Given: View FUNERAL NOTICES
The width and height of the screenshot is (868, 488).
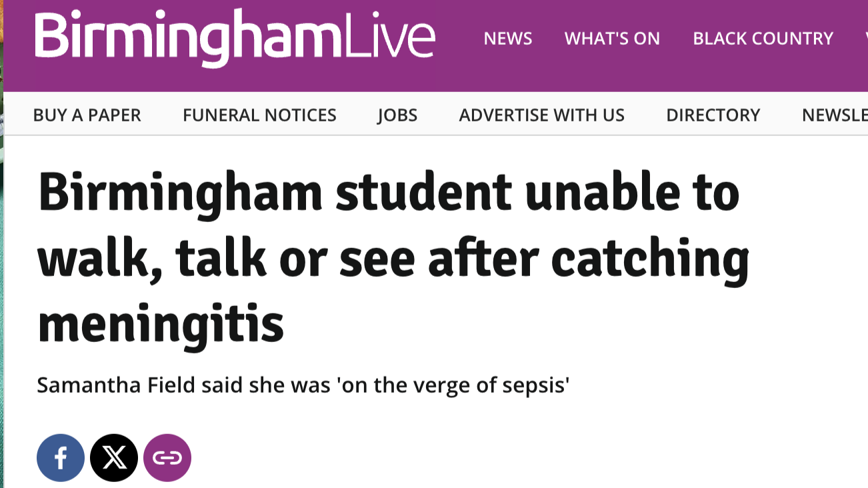Looking at the screenshot, I should pyautogui.click(x=259, y=115).
